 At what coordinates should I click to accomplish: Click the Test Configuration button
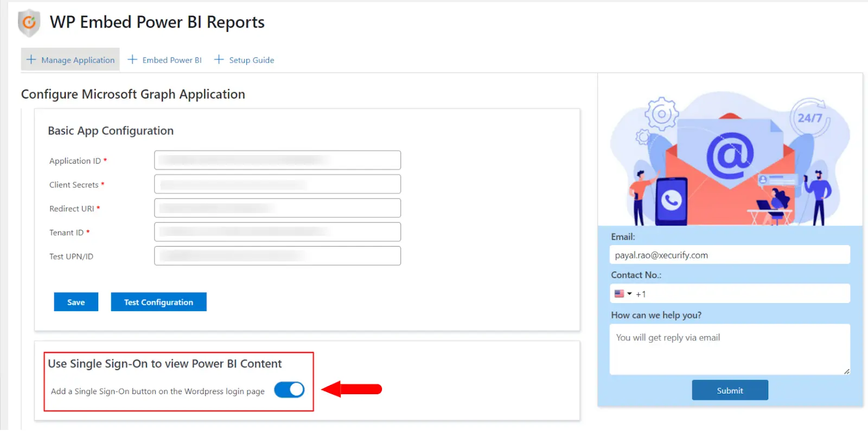click(158, 302)
